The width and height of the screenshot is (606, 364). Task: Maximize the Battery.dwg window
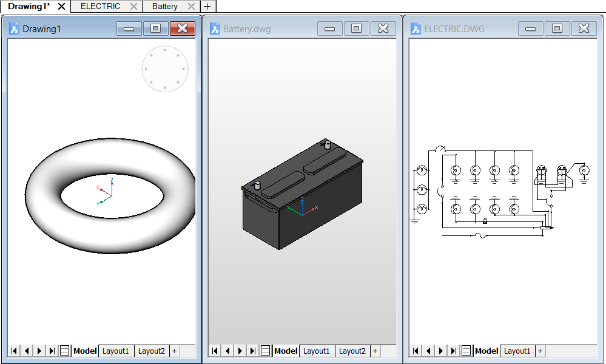tap(356, 29)
